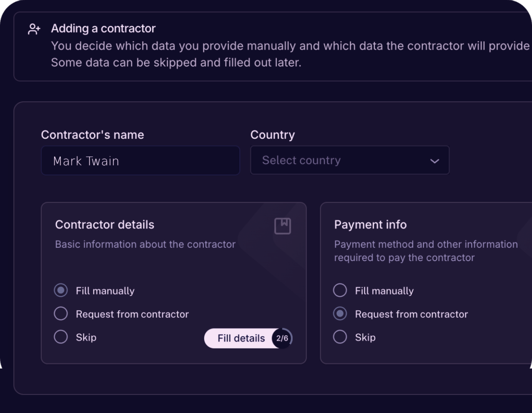Image resolution: width=532 pixels, height=413 pixels.
Task: Click the Country field label
Action: pos(272,135)
